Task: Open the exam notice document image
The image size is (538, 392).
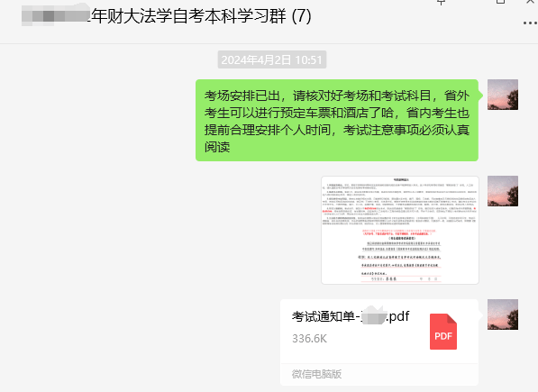Action: (400, 230)
